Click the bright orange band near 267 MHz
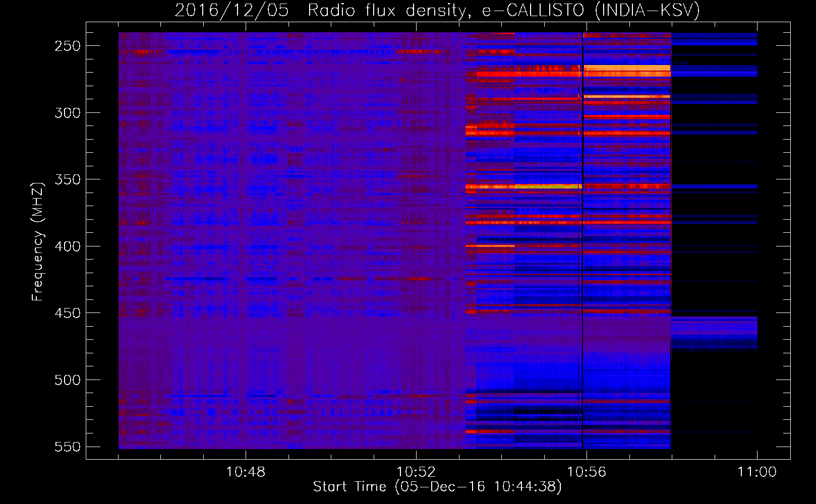816x504 pixels. pos(627,68)
